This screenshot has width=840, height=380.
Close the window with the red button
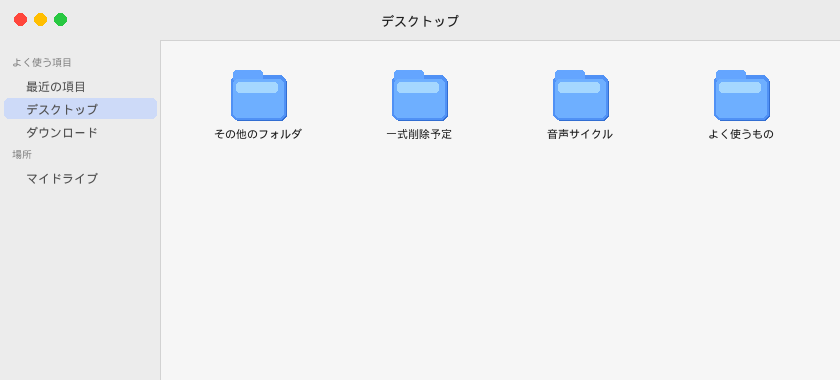pyautogui.click(x=20, y=20)
